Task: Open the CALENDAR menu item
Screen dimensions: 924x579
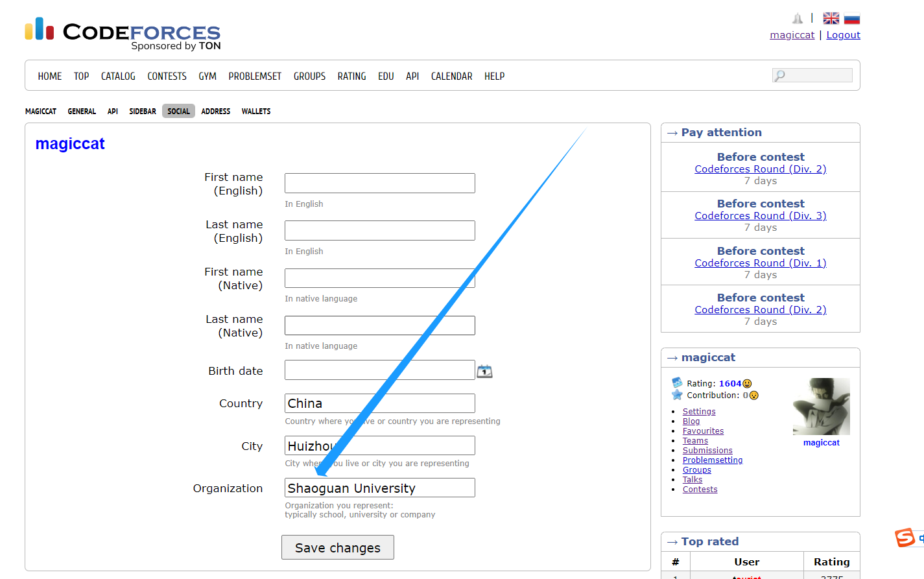Action: point(452,77)
